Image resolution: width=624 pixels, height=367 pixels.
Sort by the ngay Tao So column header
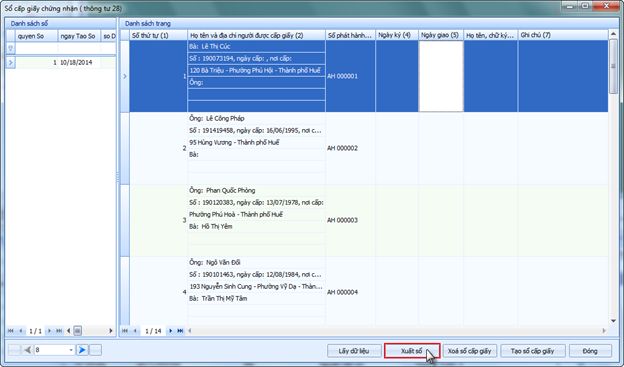click(79, 36)
